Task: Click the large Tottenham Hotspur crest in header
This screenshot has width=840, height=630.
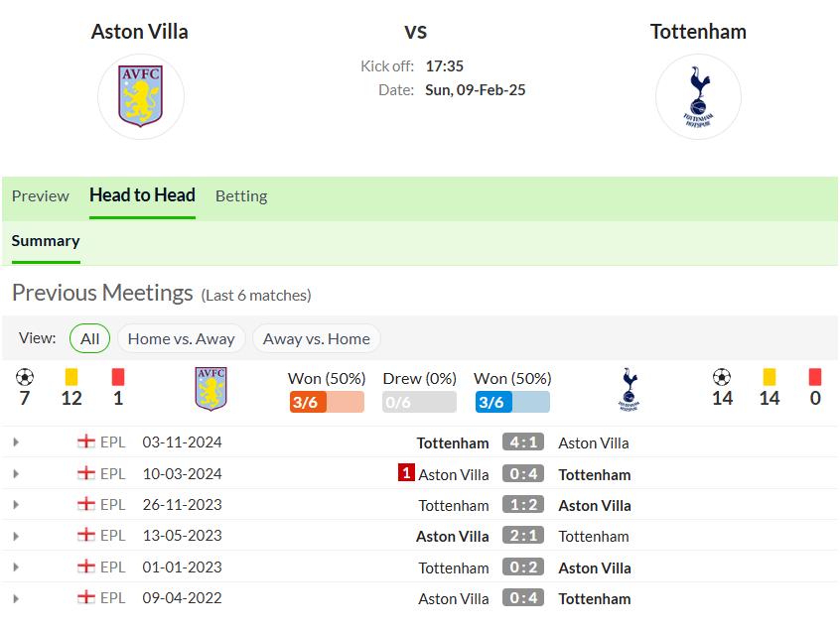Action: tap(698, 96)
